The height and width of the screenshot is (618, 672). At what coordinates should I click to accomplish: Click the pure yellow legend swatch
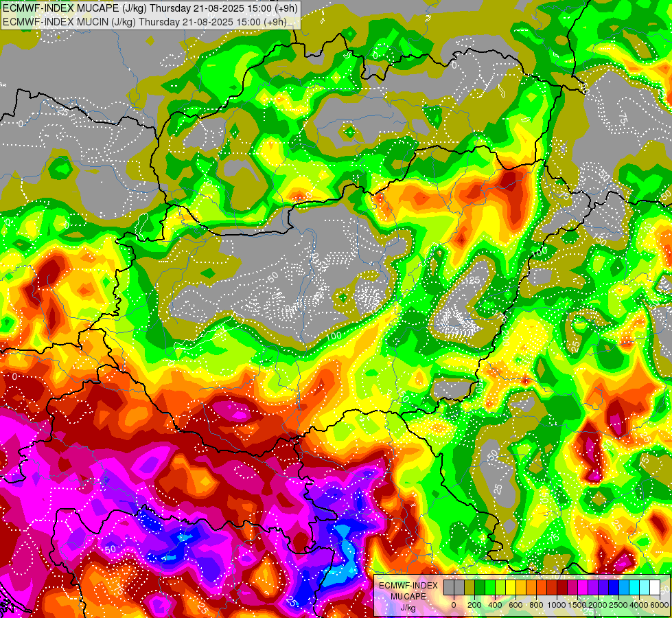click(x=511, y=588)
